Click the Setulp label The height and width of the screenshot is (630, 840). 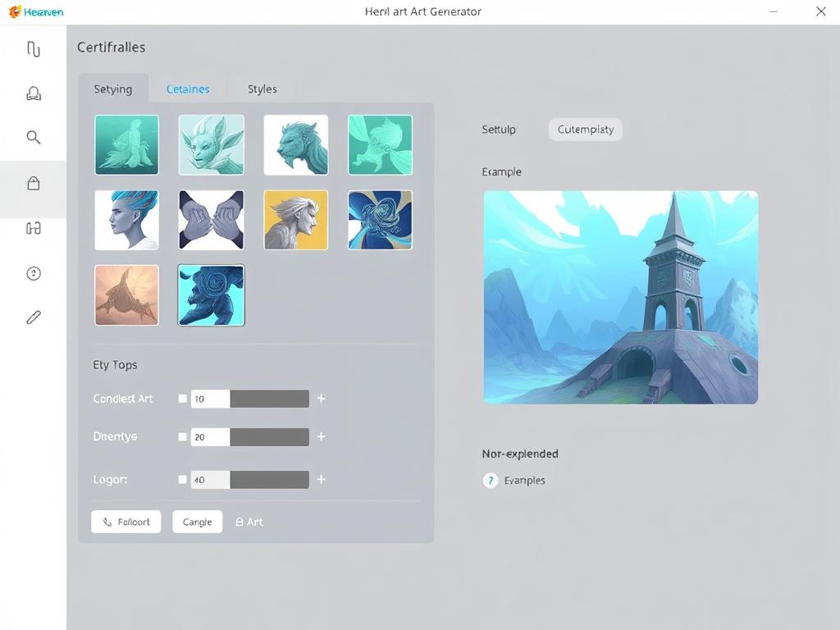coord(499,130)
